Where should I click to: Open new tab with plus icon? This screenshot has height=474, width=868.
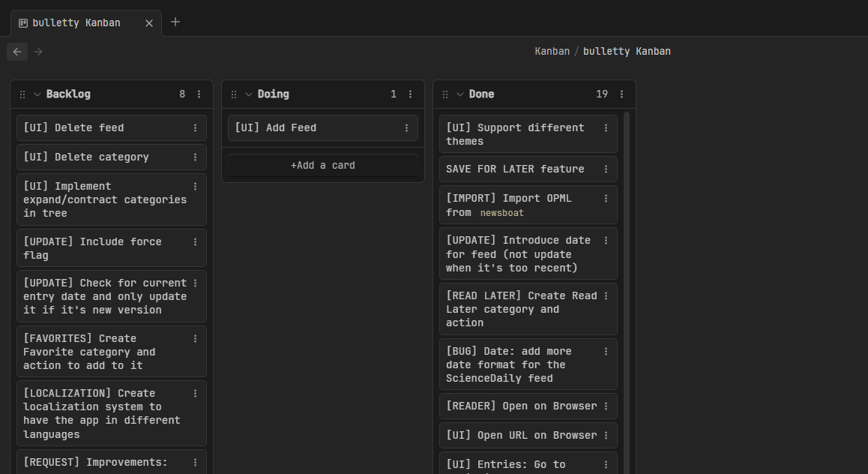175,22
